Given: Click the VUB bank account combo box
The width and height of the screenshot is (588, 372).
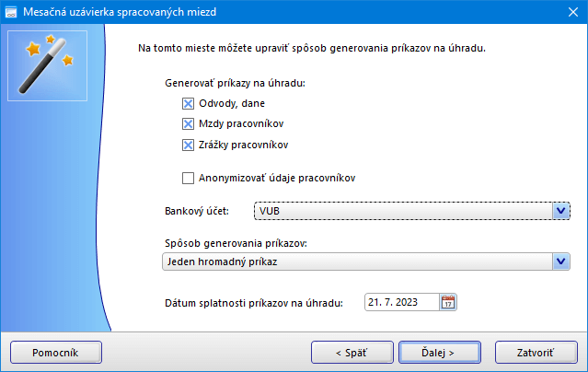Looking at the screenshot, I should pyautogui.click(x=403, y=211).
